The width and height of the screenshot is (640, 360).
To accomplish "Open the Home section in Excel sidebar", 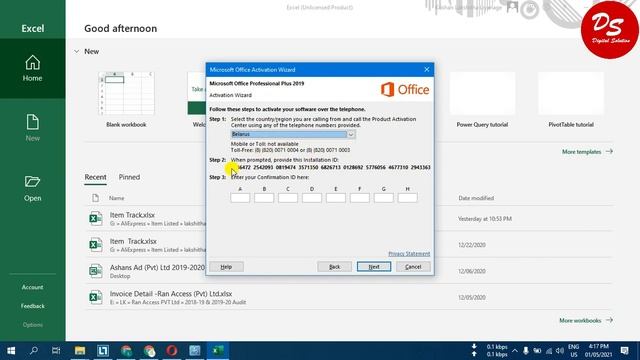I will tap(32, 69).
